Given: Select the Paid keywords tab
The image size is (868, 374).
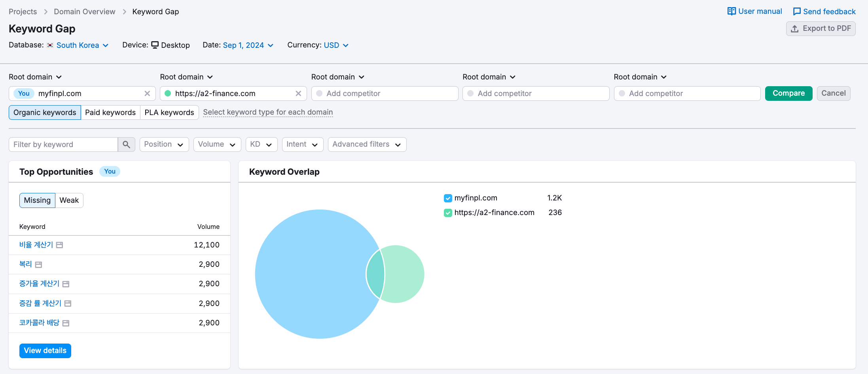Looking at the screenshot, I should coord(110,113).
